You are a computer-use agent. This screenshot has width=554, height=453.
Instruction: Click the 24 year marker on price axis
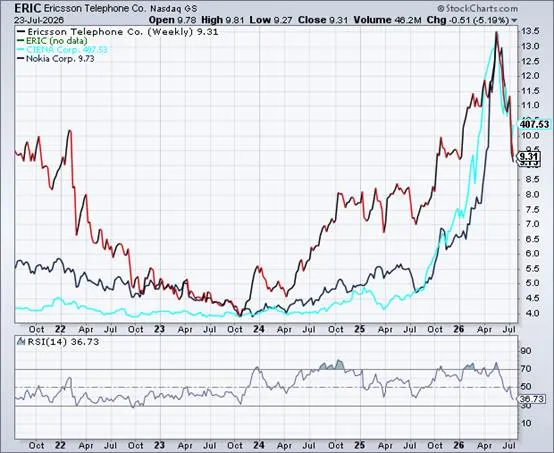coord(259,329)
